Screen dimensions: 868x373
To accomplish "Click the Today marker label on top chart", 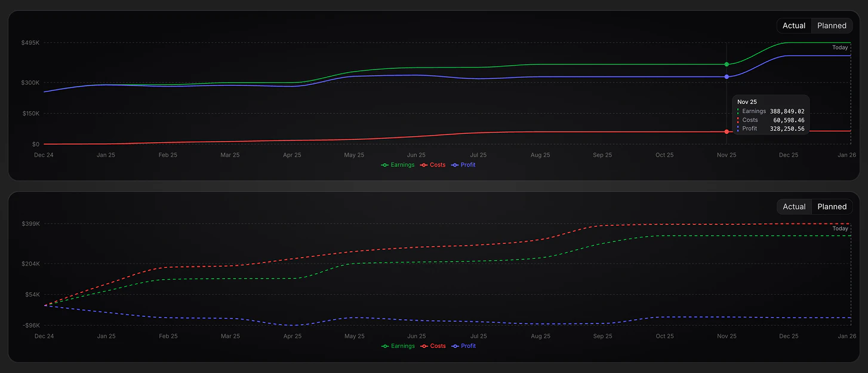I will (840, 47).
